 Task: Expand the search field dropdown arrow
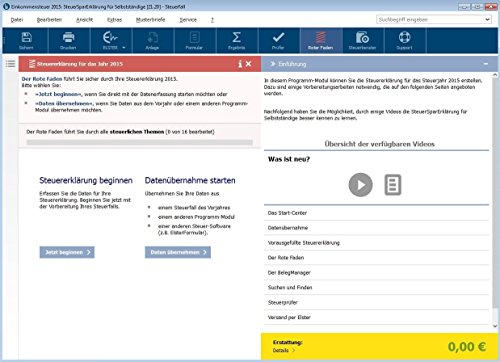[x=487, y=20]
